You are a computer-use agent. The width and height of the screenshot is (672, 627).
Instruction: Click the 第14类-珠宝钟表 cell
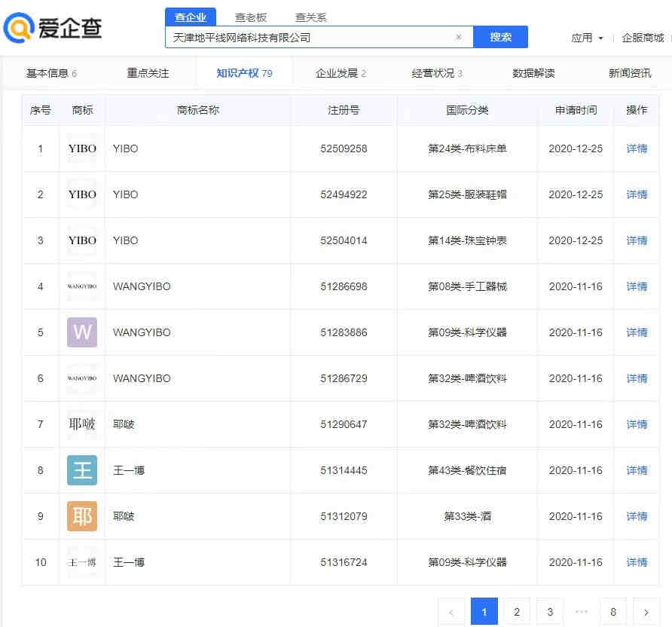pos(467,240)
